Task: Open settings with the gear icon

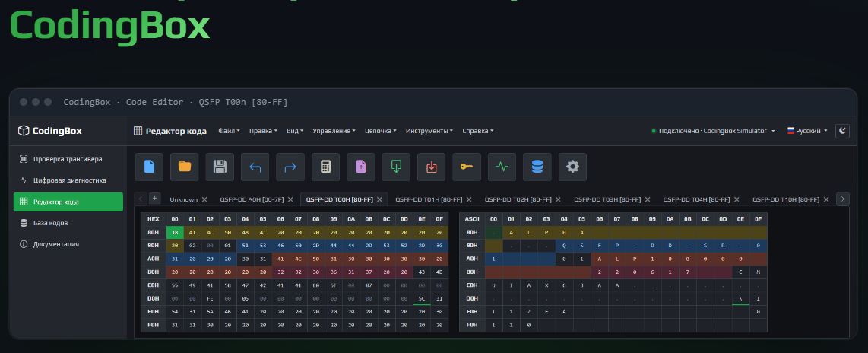Action: click(573, 167)
